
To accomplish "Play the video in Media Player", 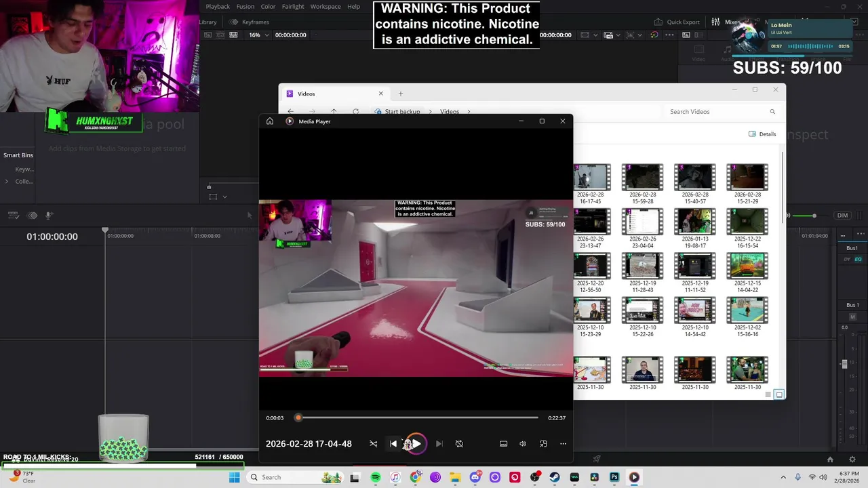I will tap(416, 444).
